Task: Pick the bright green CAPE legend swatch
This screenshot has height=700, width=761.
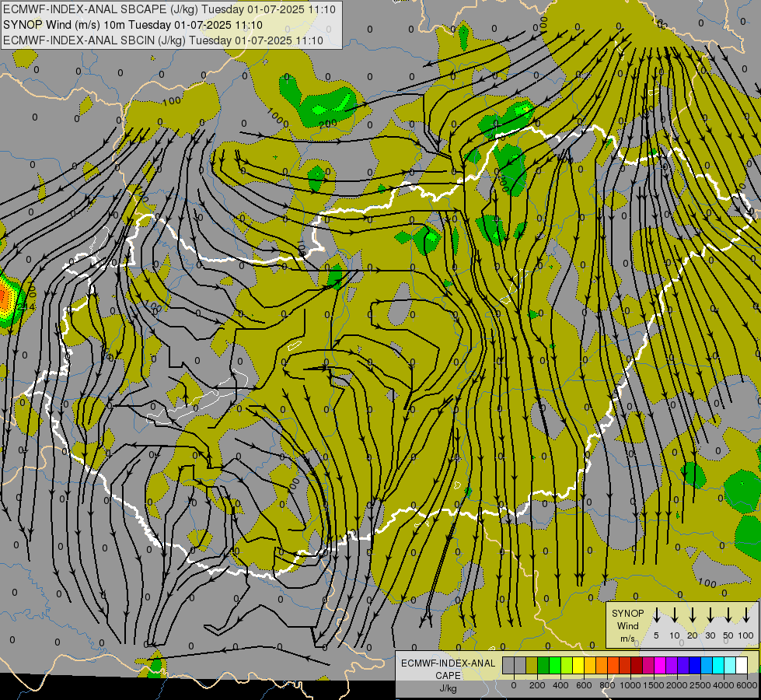Action: [555, 665]
